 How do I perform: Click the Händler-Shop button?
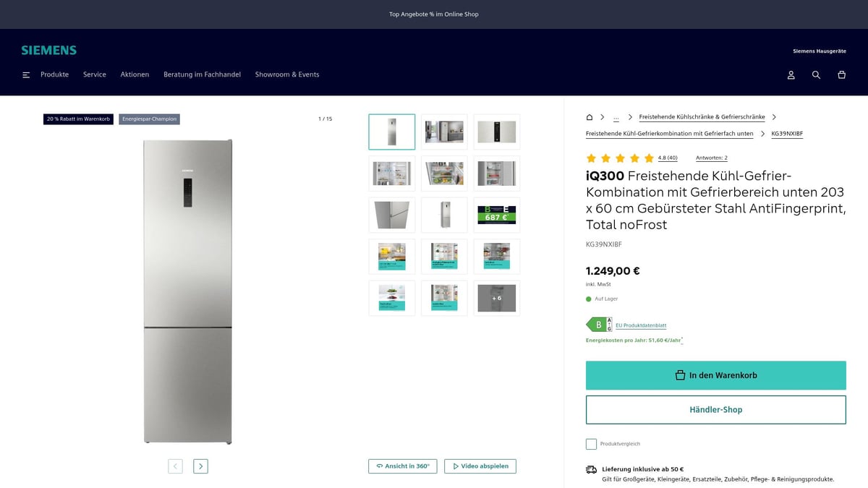(715, 410)
